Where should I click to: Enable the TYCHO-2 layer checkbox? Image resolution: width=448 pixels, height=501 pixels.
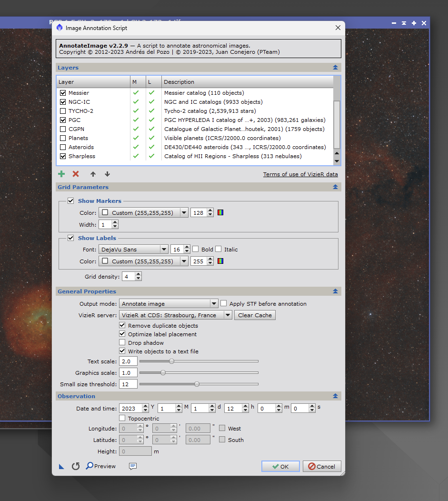click(63, 111)
